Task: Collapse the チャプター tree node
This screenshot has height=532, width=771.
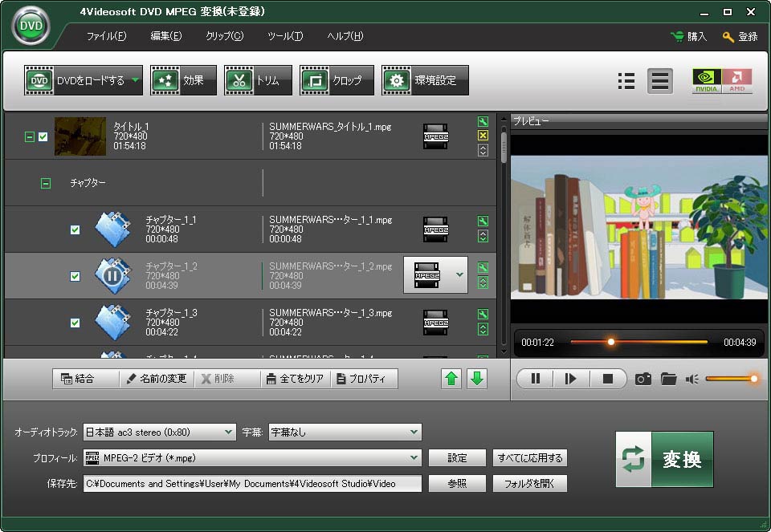Action: (x=46, y=183)
